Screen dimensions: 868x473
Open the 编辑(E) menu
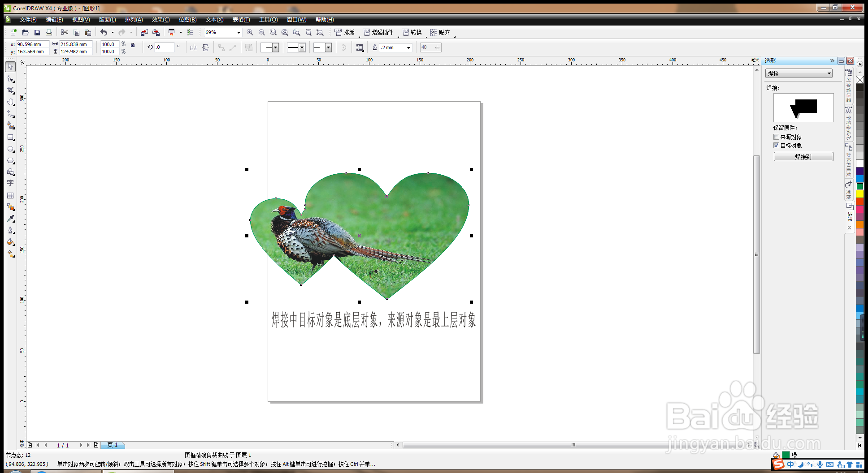pyautogui.click(x=54, y=20)
